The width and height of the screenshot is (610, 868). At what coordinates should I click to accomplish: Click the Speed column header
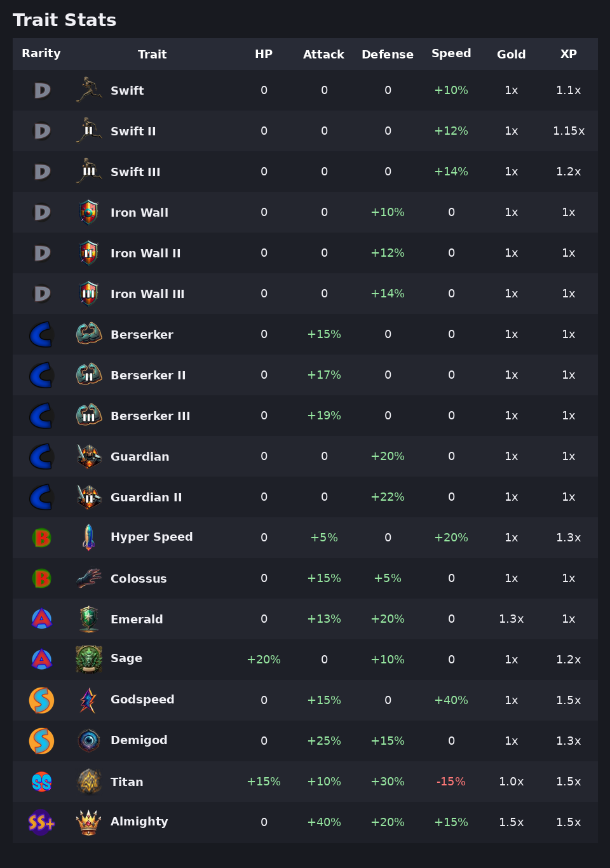coord(451,53)
